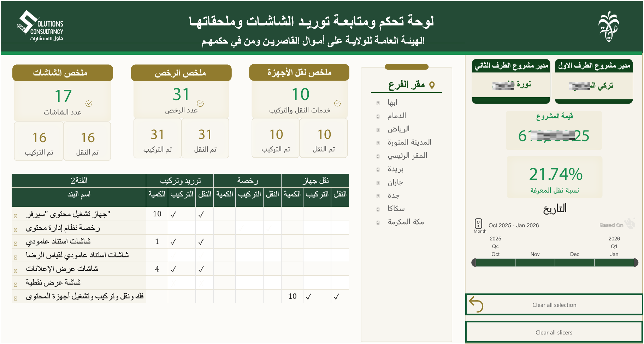Check the مكة المكرمة branch option
This screenshot has height=344, width=644.
pos(378,223)
